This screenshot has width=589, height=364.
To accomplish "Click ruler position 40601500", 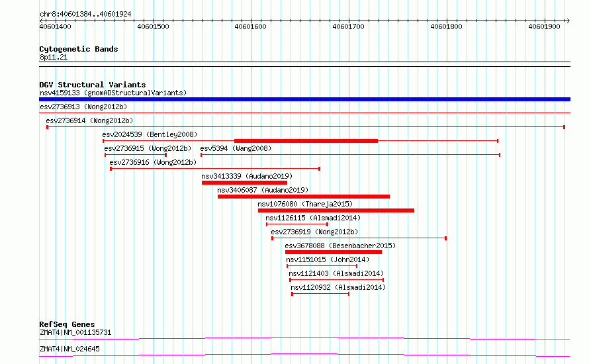I will pos(153,26).
